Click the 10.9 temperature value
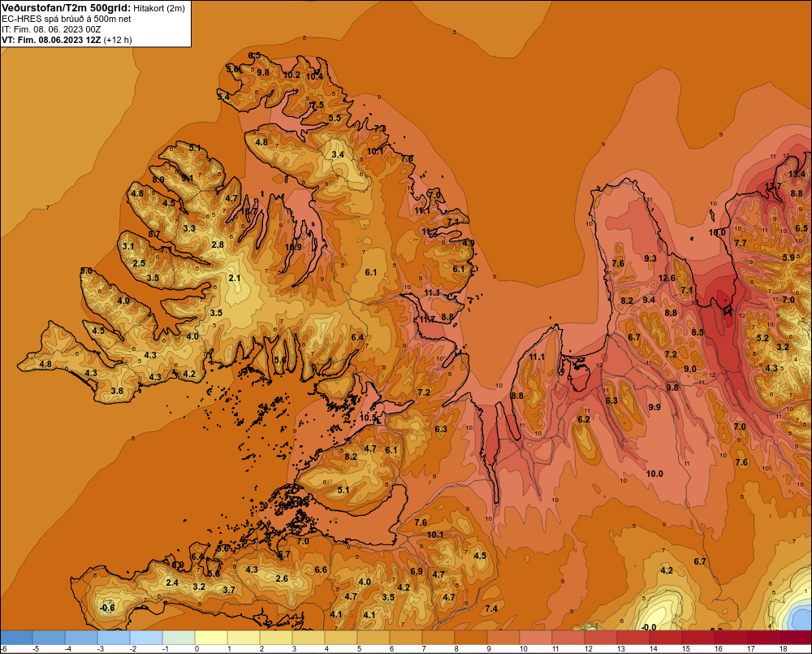Viewport: 812px width, 654px height. [x=293, y=247]
